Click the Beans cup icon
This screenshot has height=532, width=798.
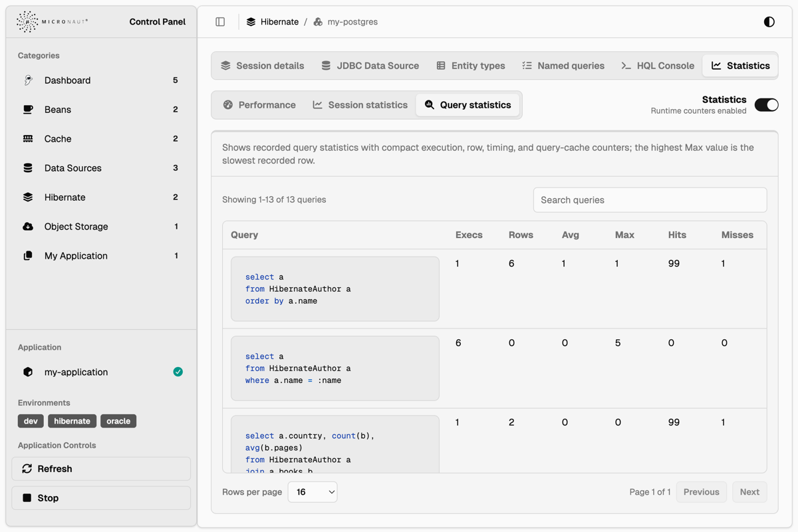[x=28, y=110]
